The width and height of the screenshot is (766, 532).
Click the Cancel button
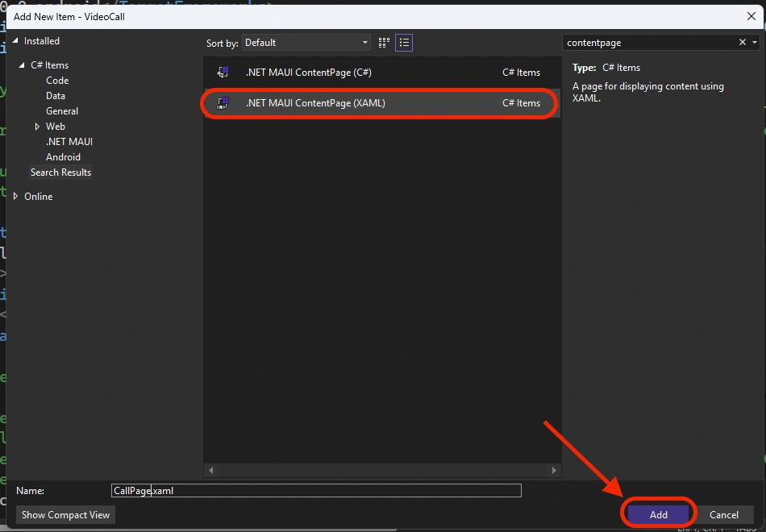pyautogui.click(x=723, y=514)
